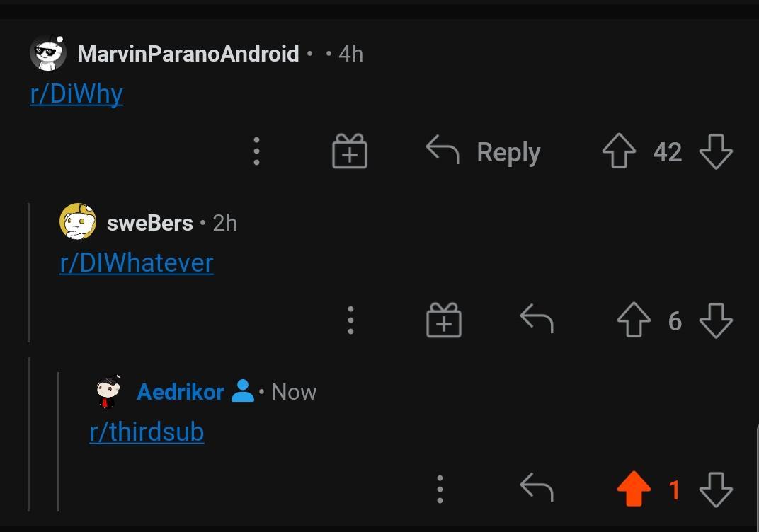The width and height of the screenshot is (759, 532).
Task: Give an award to sweBers' comment
Action: click(443, 320)
